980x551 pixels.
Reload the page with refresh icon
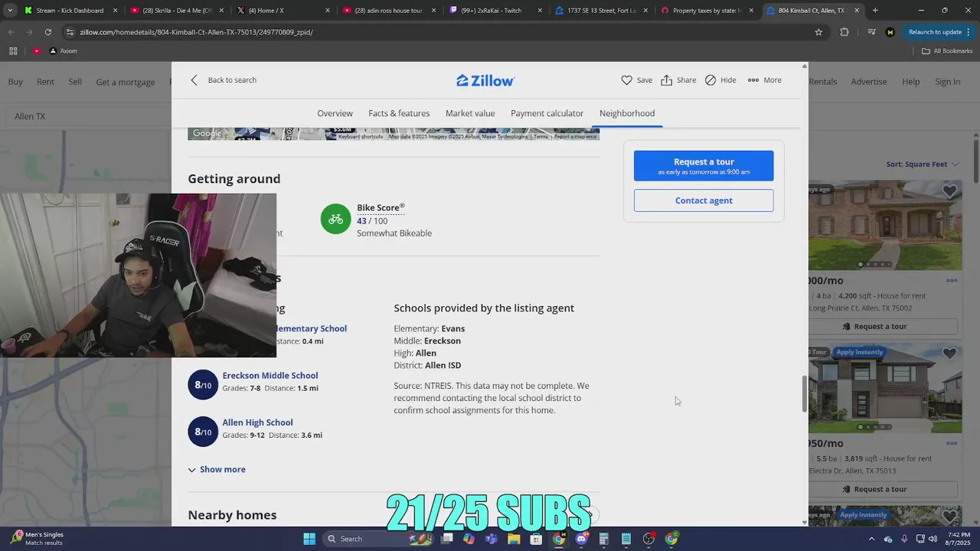tap(47, 32)
